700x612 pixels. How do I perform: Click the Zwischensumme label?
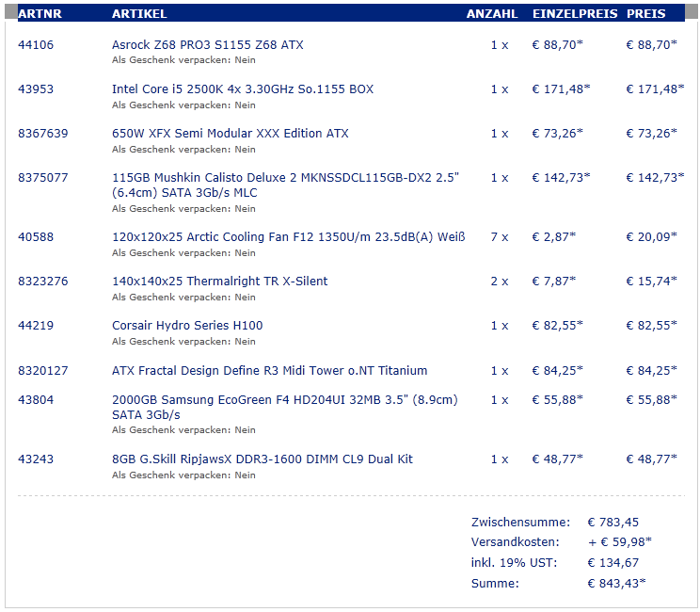pos(520,522)
